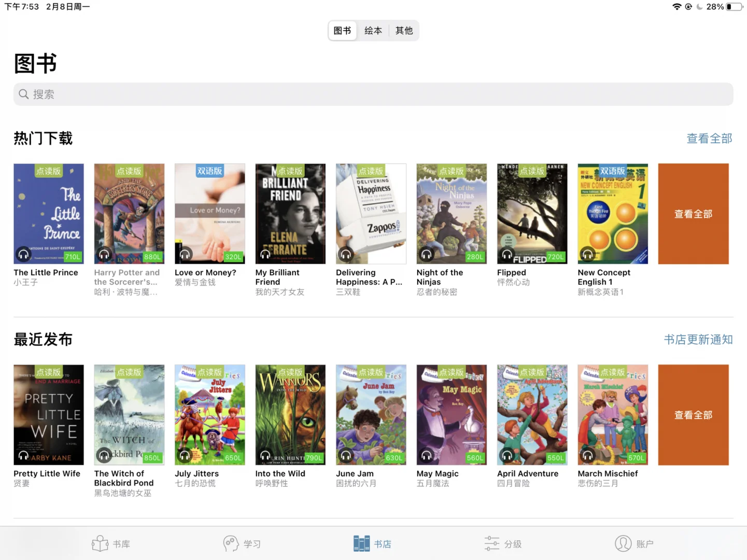Open The Witch of Blackbird Pond cover
This screenshot has height=560, width=747.
tap(129, 415)
